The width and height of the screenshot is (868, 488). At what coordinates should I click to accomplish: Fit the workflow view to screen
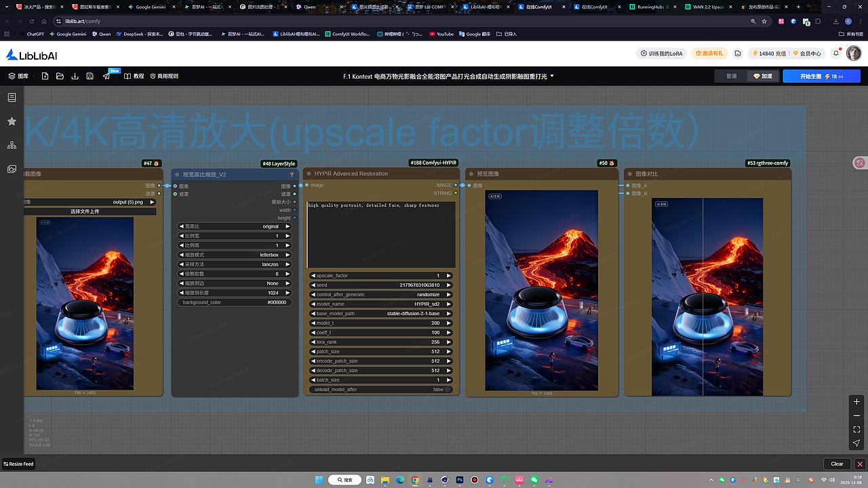[856, 430]
